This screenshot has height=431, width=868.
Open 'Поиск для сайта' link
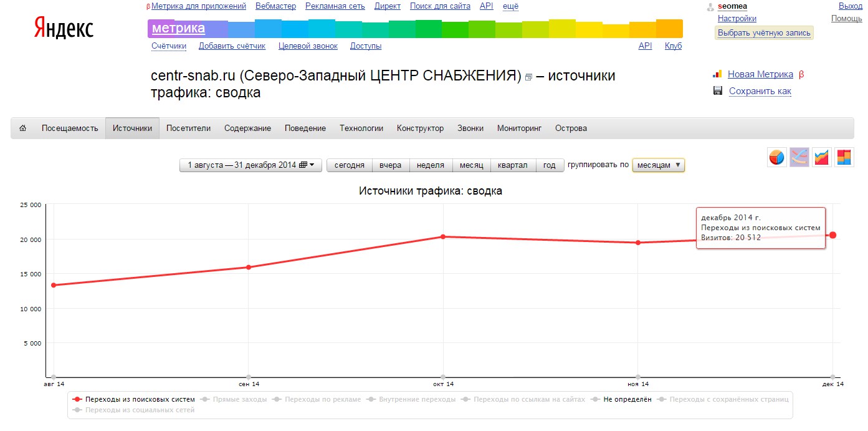point(440,6)
